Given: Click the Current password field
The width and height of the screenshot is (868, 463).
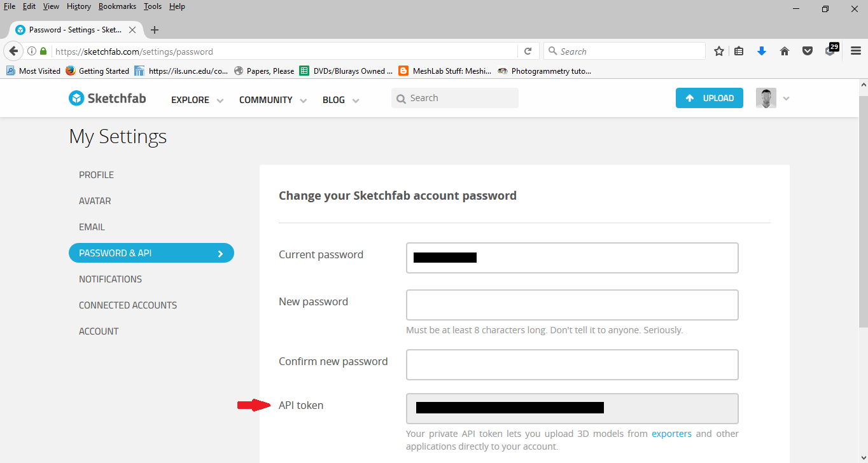Looking at the screenshot, I should [x=572, y=258].
